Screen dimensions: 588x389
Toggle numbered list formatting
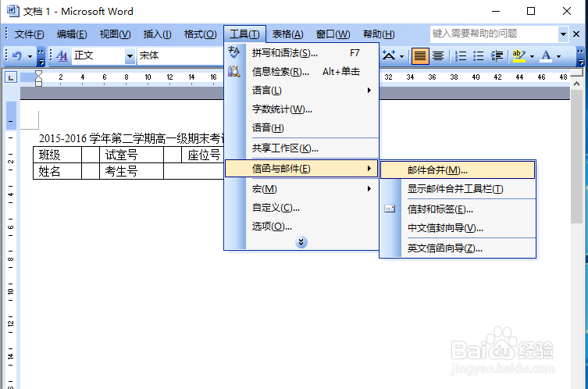[461, 56]
